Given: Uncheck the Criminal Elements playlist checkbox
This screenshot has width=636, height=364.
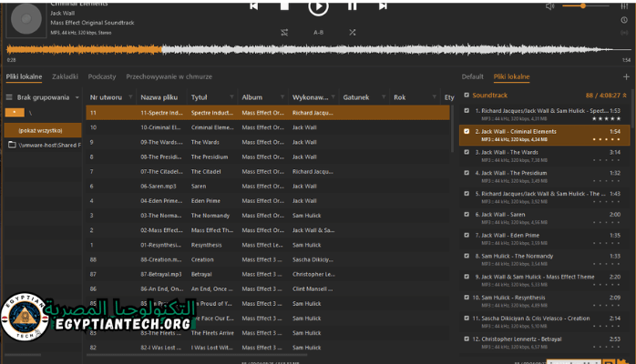Looking at the screenshot, I should click(x=467, y=131).
